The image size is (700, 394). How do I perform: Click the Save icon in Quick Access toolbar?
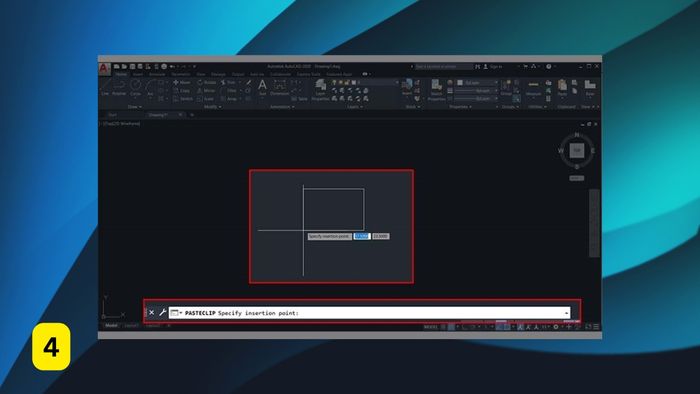[x=132, y=66]
